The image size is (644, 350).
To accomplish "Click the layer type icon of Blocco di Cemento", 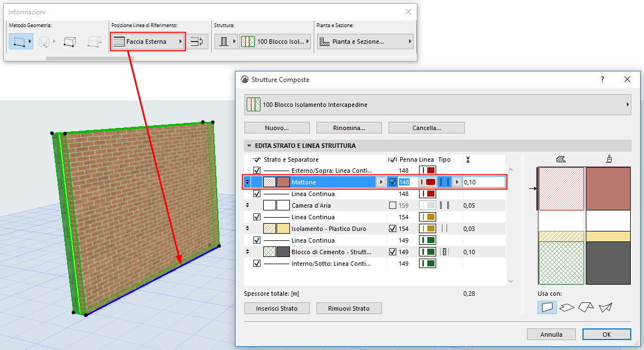I will coord(444,252).
